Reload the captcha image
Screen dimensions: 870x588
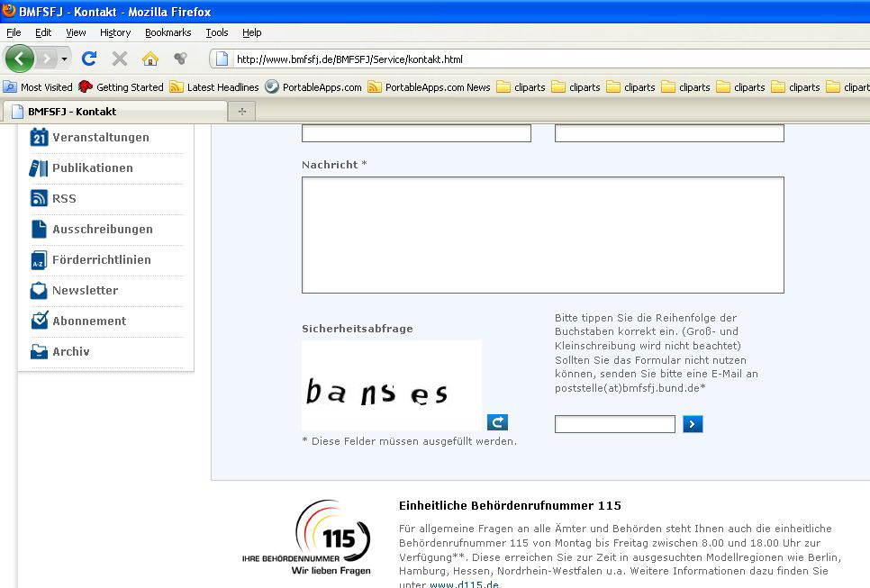tap(497, 422)
